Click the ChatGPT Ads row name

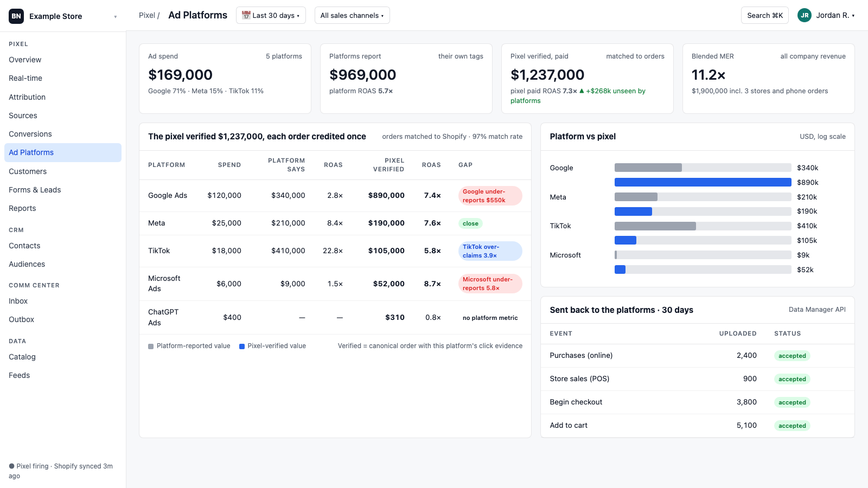[163, 317]
